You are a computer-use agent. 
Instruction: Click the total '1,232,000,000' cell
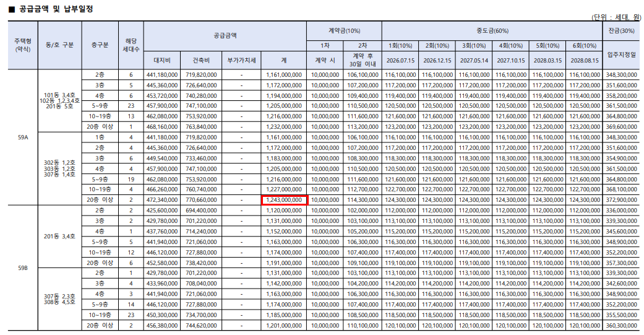click(x=284, y=127)
